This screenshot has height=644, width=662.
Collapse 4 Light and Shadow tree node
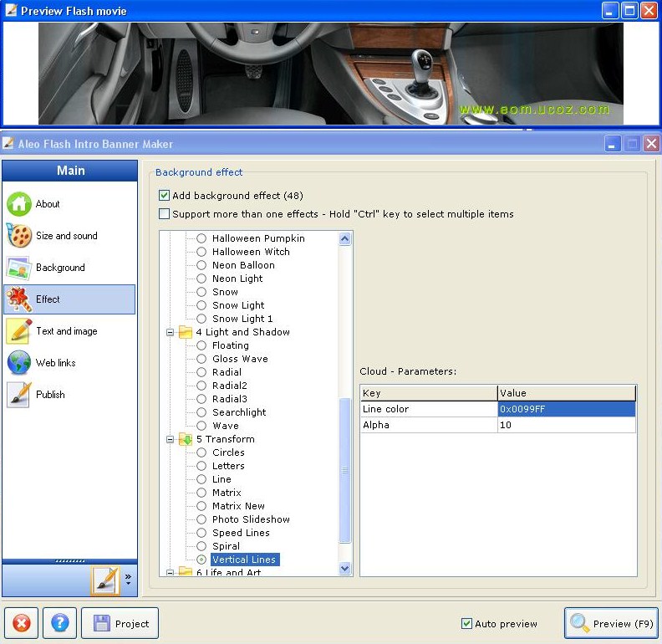171,332
